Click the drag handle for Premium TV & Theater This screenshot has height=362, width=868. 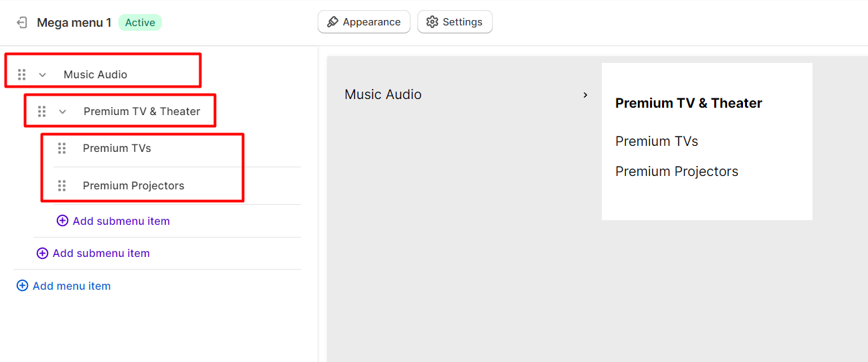[x=41, y=111]
